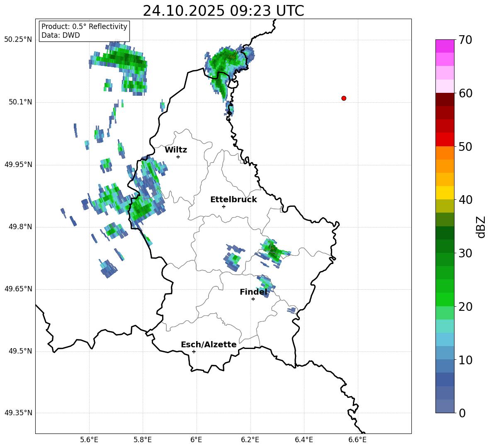Pick the bright green swatch at 20 dBZ
The image size is (491, 448).
pos(445,299)
